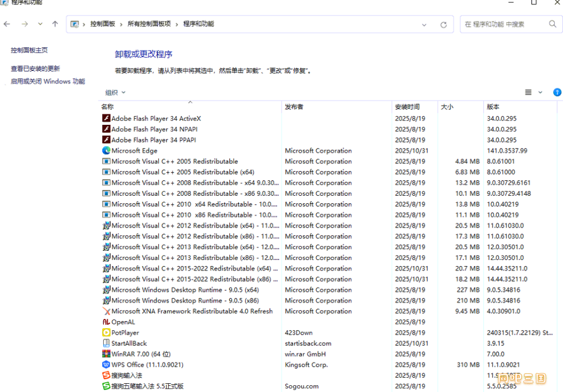Click the Adobe Flash Player 34 PPAPI icon
This screenshot has width=563, height=392.
point(106,140)
